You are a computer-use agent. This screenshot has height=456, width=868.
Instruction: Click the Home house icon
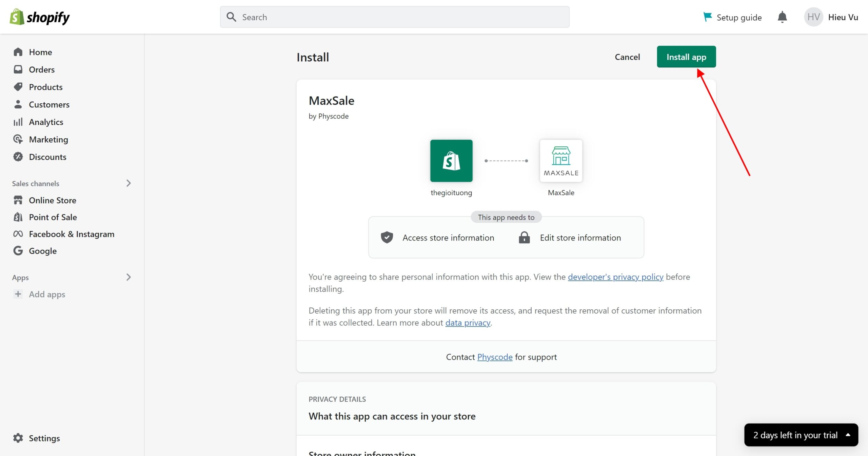coord(18,52)
